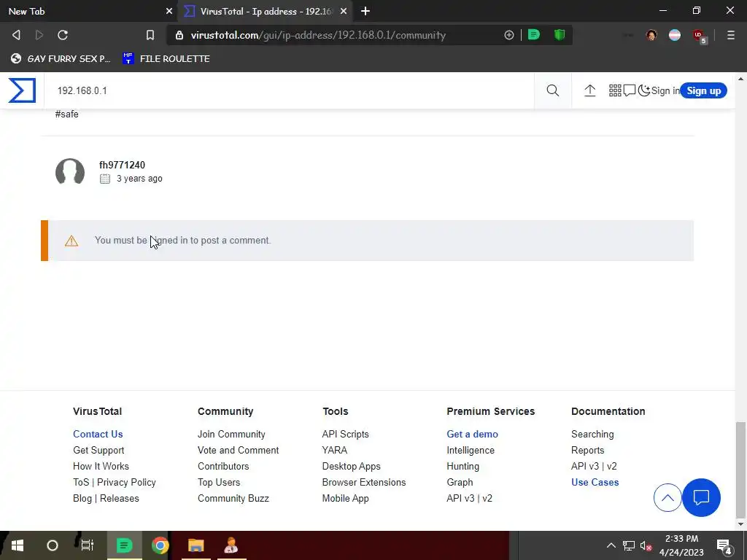Screen dimensions: 747x560
Task: Open the How It Works footer link
Action: tap(101, 466)
